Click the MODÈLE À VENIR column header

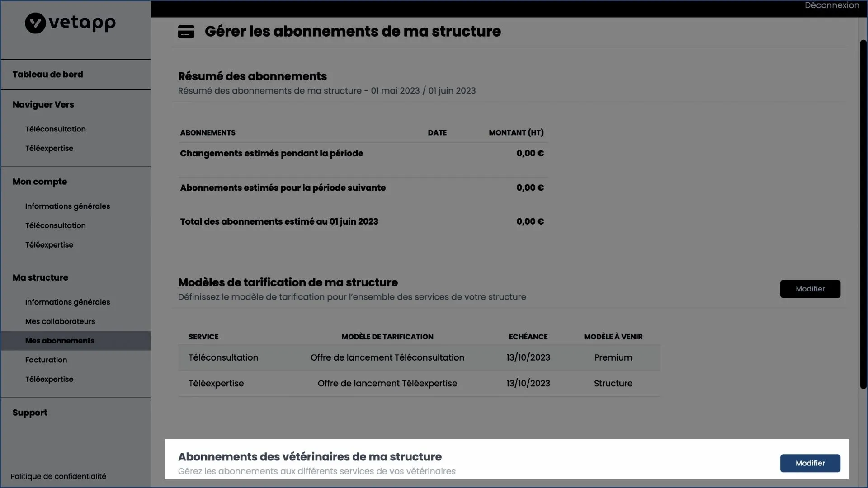[613, 337]
